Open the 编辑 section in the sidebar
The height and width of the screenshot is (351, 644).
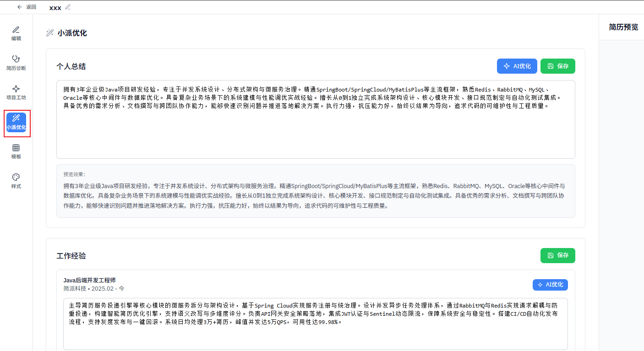coord(16,33)
